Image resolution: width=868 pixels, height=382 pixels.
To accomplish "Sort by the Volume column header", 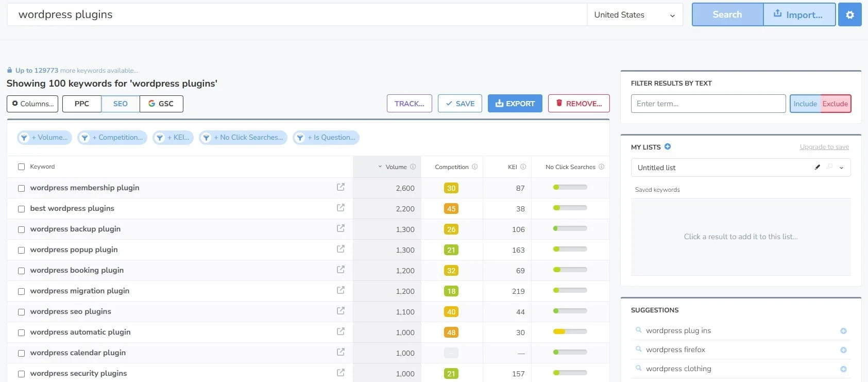I will (396, 167).
